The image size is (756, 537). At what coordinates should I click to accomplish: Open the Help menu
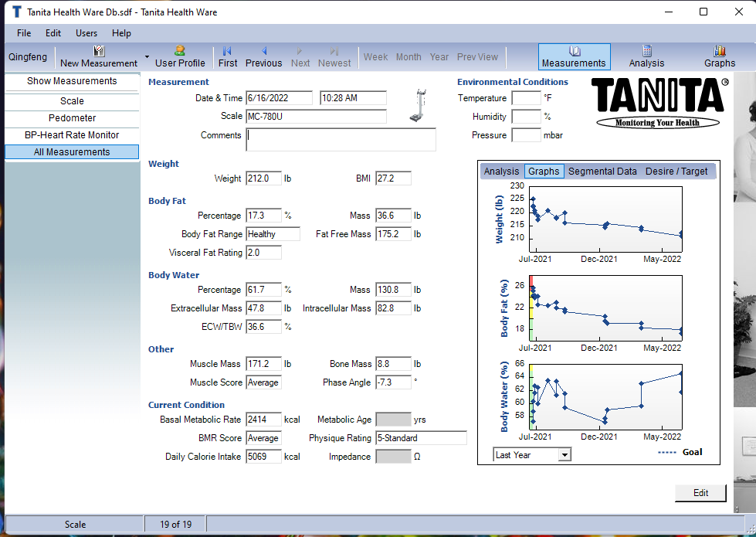click(121, 33)
